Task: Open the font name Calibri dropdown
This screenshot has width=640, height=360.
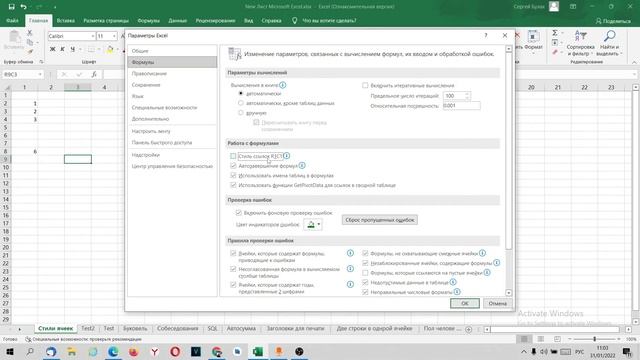Action: pyautogui.click(x=93, y=36)
